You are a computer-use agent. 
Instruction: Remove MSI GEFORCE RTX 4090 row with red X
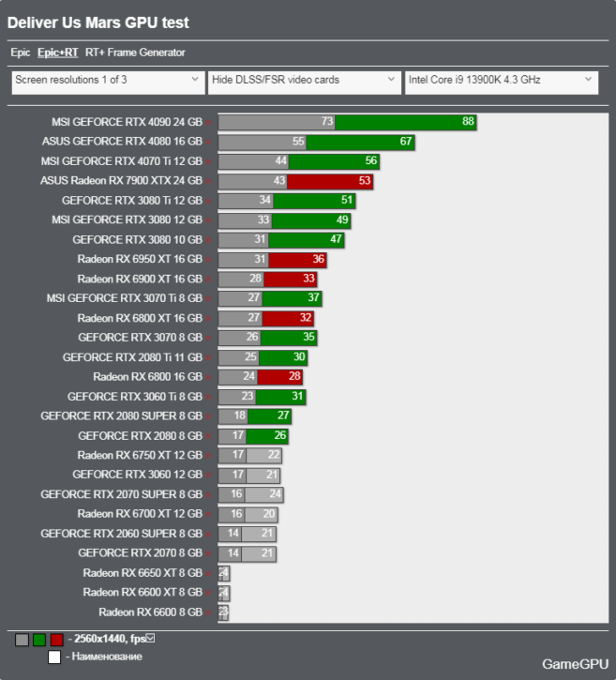(209, 123)
